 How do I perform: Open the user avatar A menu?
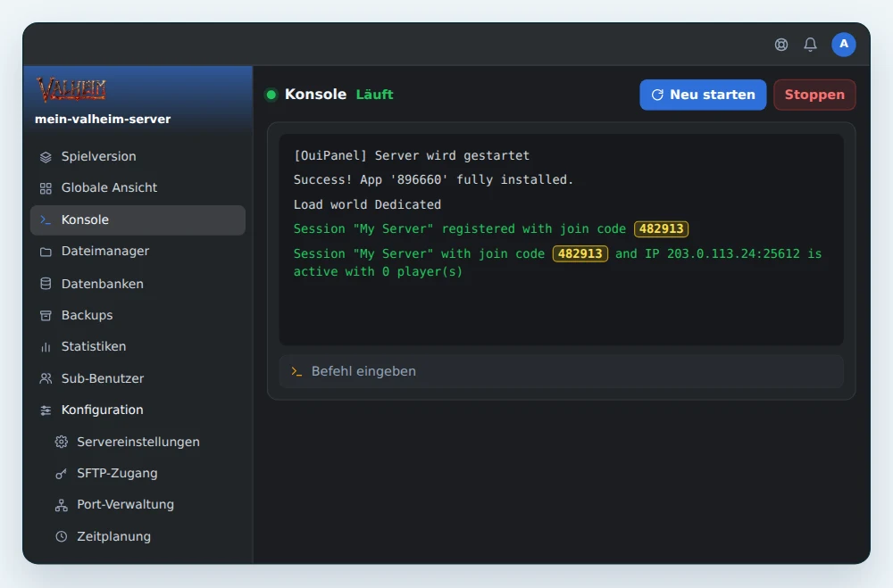844,45
